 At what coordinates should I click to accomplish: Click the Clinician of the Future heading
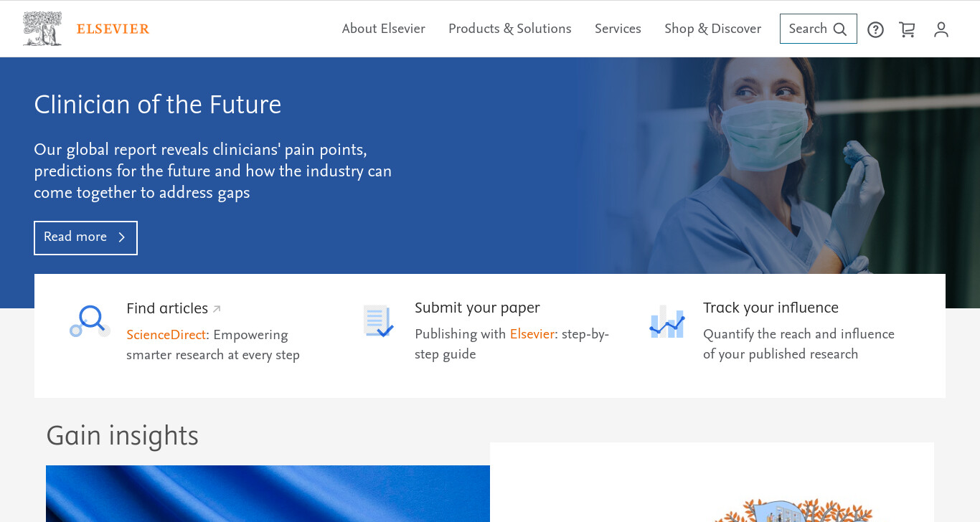click(x=158, y=105)
